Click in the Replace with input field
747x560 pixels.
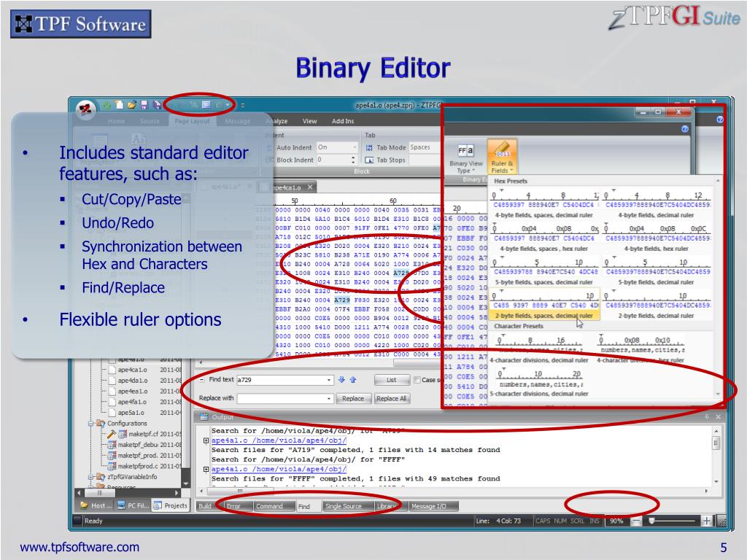click(281, 399)
